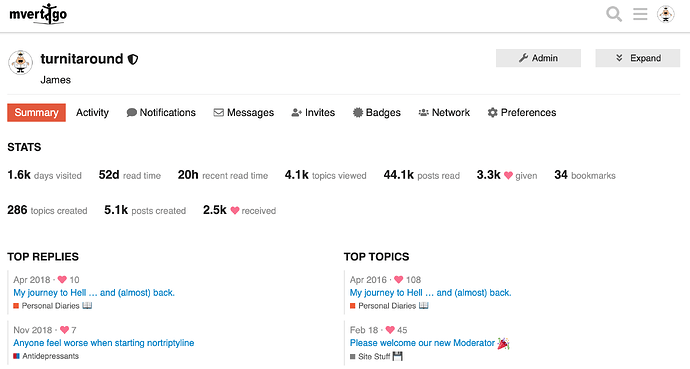The image size is (690, 369).
Task: Click the moderator shield beside turnitaround
Action: point(133,59)
